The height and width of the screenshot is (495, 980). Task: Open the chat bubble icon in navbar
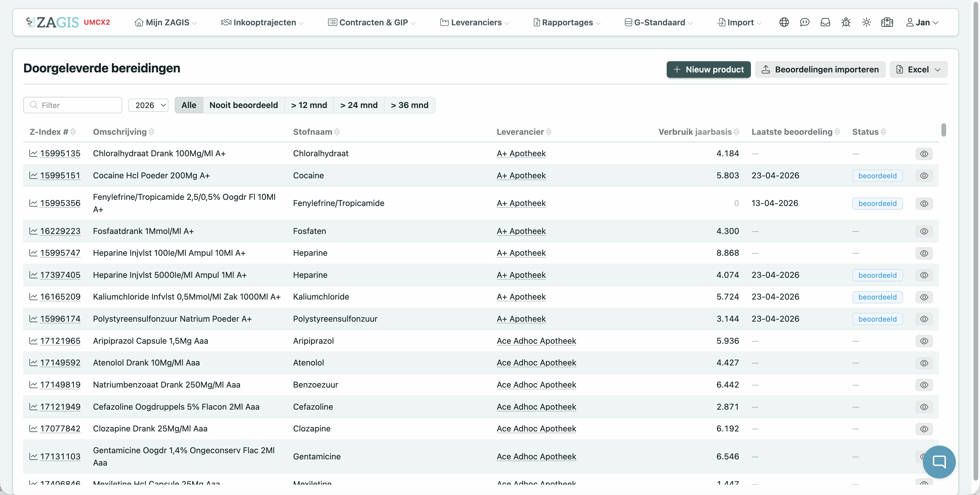point(804,22)
